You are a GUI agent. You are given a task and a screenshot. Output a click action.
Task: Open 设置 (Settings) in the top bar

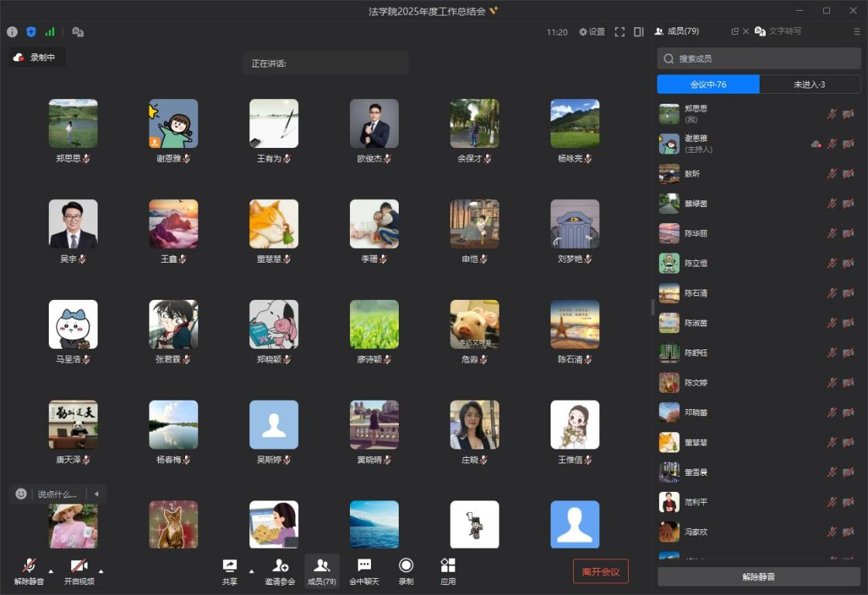(592, 33)
